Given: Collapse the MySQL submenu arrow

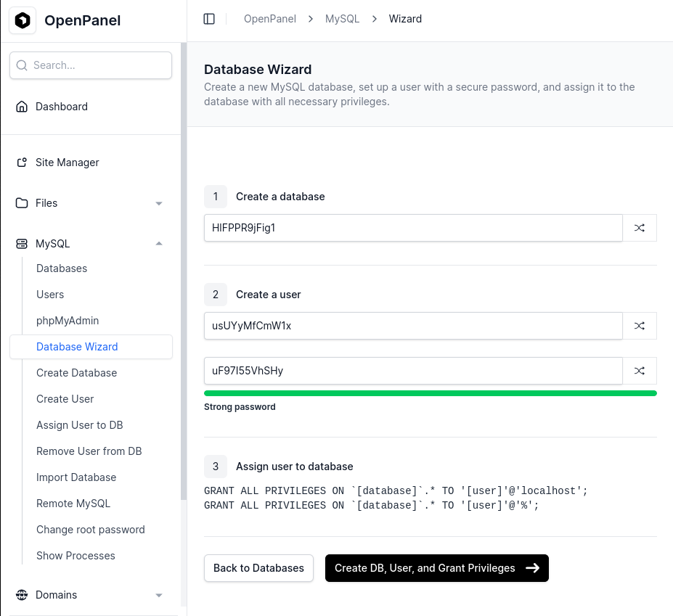Looking at the screenshot, I should pos(159,244).
